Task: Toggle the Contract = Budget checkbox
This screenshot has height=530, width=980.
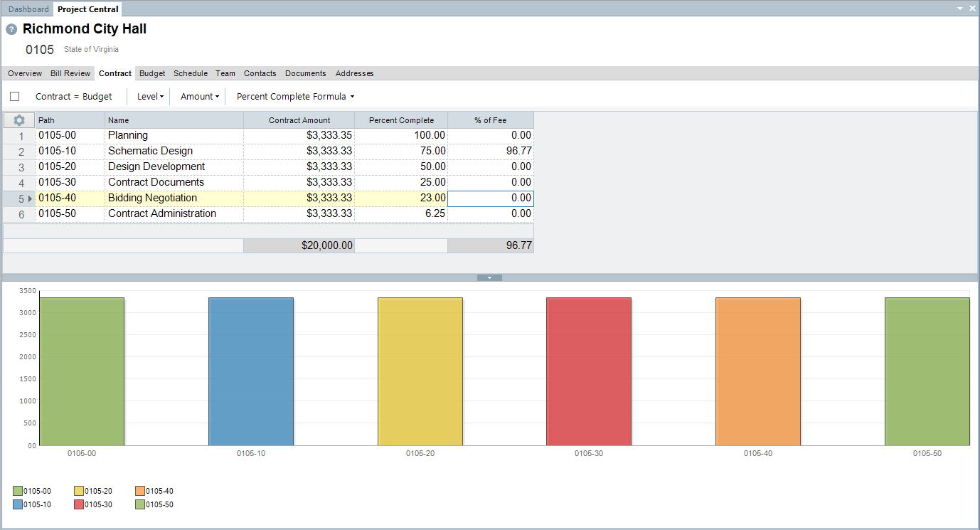Action: [x=14, y=96]
